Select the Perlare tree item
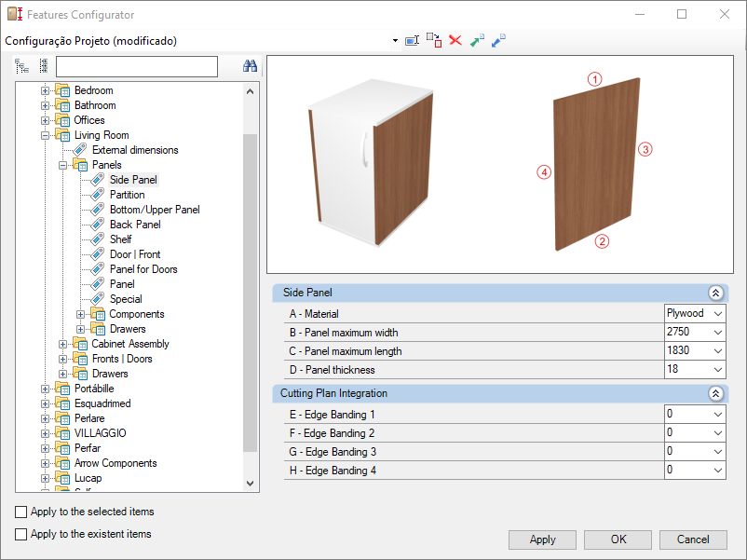The image size is (747, 560). (89, 418)
